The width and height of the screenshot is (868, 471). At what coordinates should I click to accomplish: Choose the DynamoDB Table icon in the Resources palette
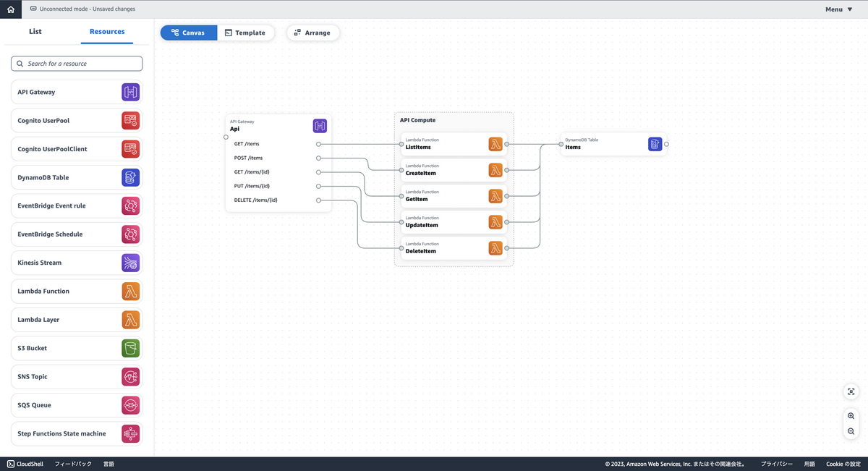point(131,177)
